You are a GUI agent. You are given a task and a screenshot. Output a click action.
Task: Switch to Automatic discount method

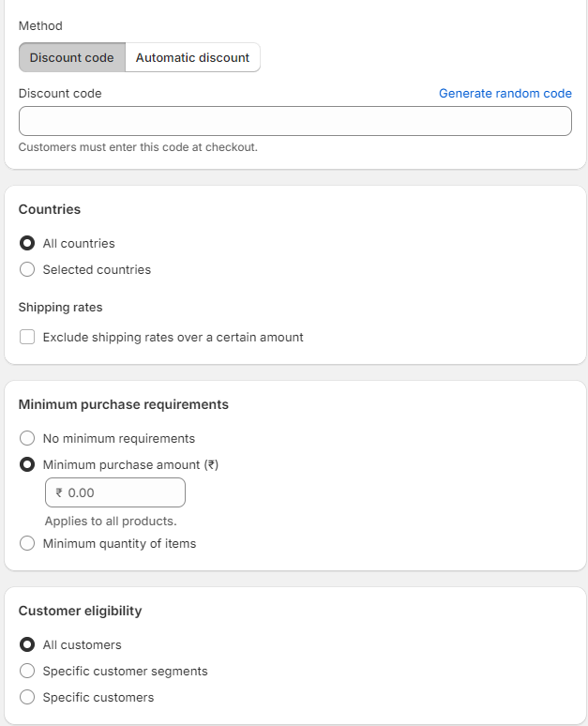[192, 57]
